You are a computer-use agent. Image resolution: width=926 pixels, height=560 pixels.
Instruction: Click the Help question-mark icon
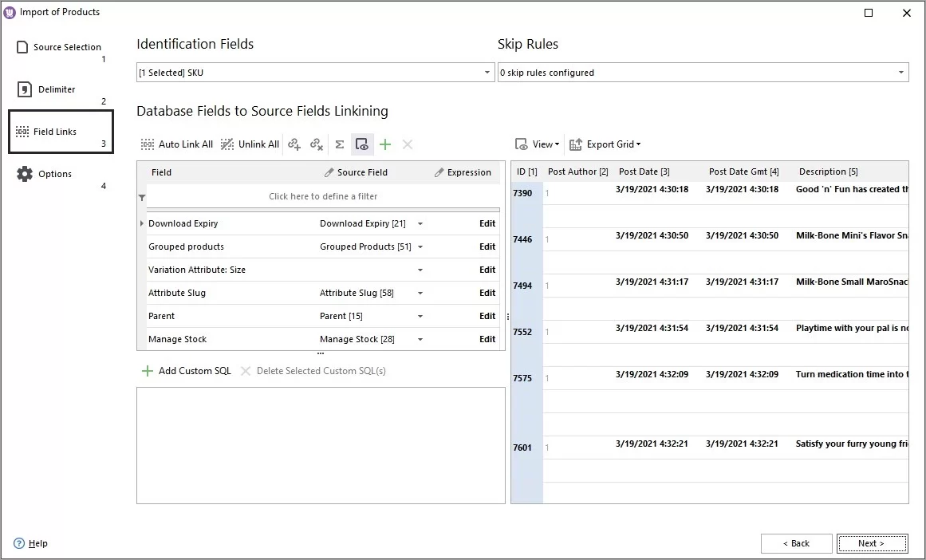[18, 543]
